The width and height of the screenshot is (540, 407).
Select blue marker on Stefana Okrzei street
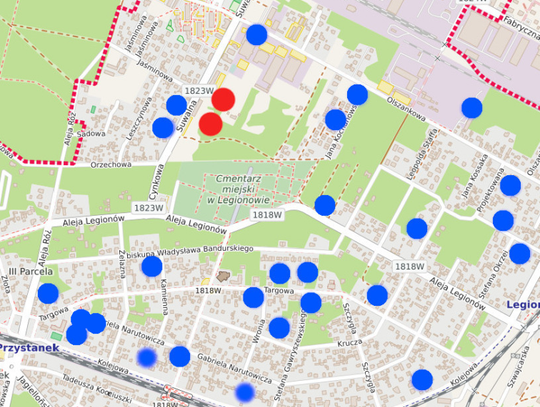520,254
